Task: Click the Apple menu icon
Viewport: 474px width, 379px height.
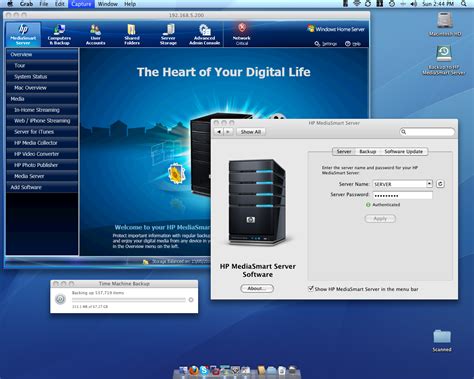Action: [10, 4]
